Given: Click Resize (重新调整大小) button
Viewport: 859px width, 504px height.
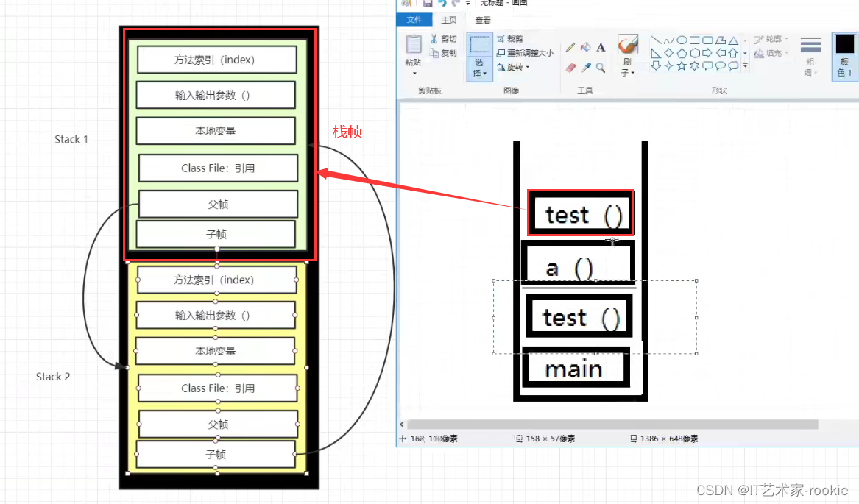Looking at the screenshot, I should [x=525, y=53].
